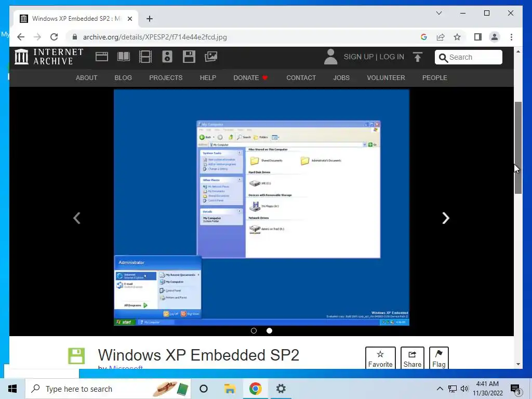Open VOLUNTEER menu item

point(386,78)
